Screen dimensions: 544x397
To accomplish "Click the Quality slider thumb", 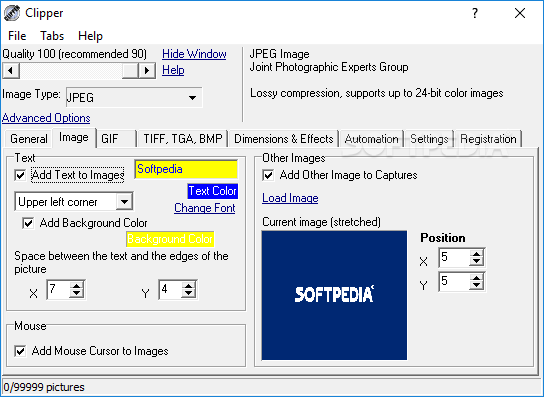I will point(130,71).
